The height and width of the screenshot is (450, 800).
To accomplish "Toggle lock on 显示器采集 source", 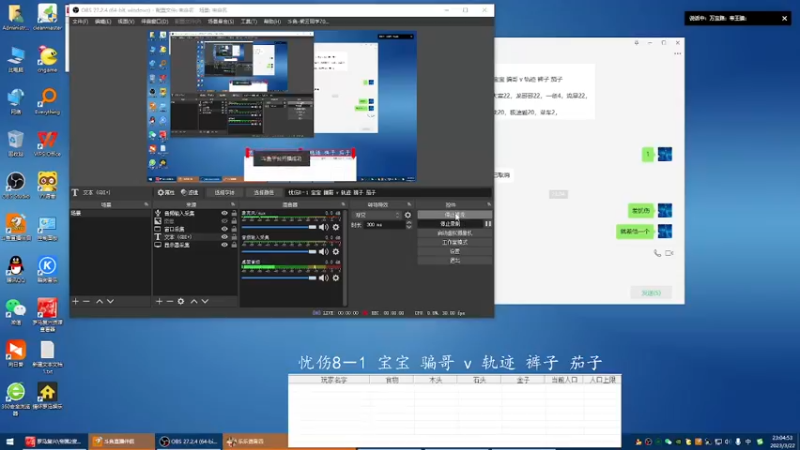I will pos(234,245).
